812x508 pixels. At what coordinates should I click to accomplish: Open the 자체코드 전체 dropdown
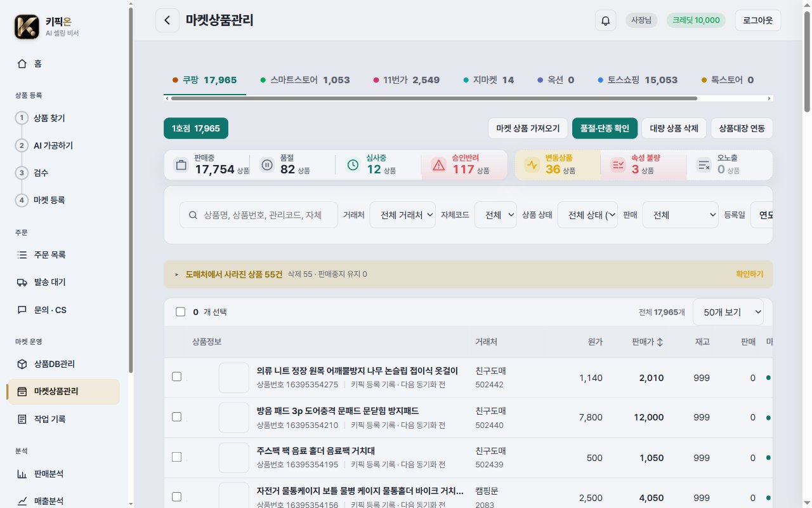495,215
